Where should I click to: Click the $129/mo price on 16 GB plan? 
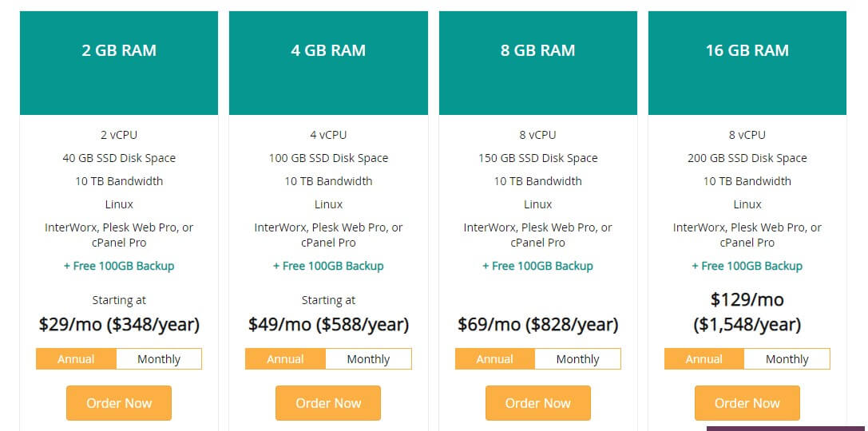click(747, 299)
